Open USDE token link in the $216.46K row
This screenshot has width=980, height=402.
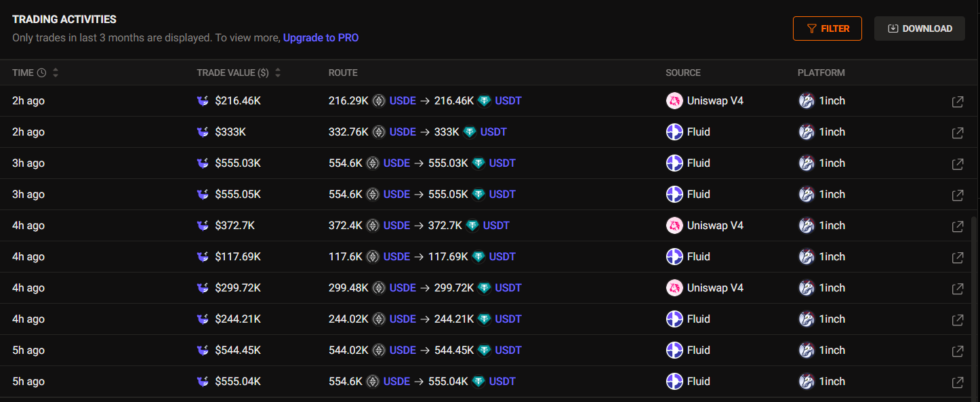point(403,101)
